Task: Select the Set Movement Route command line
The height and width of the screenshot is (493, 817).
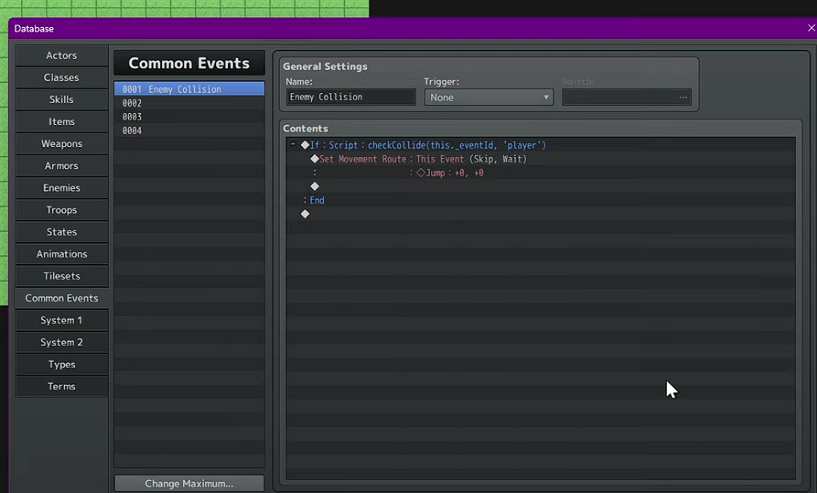Action: 420,159
